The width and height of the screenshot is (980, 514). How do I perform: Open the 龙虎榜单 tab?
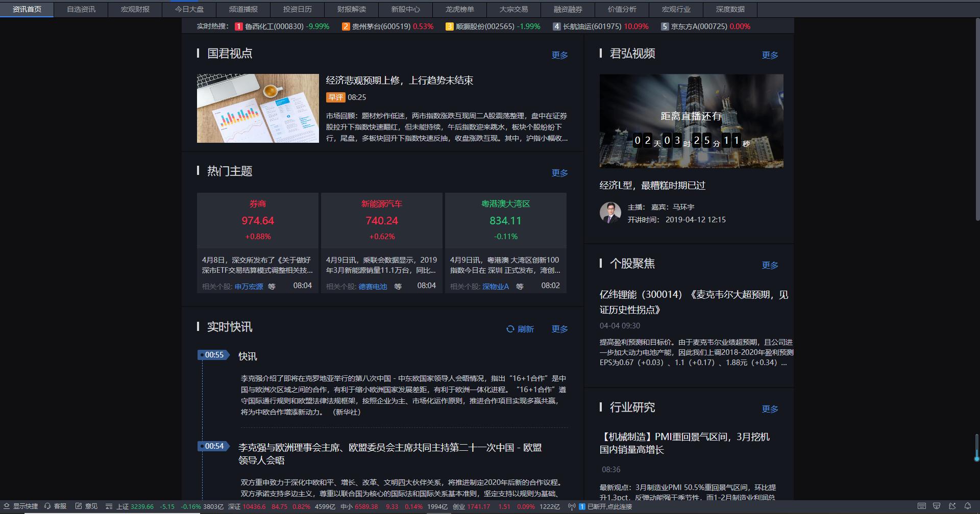click(x=459, y=9)
